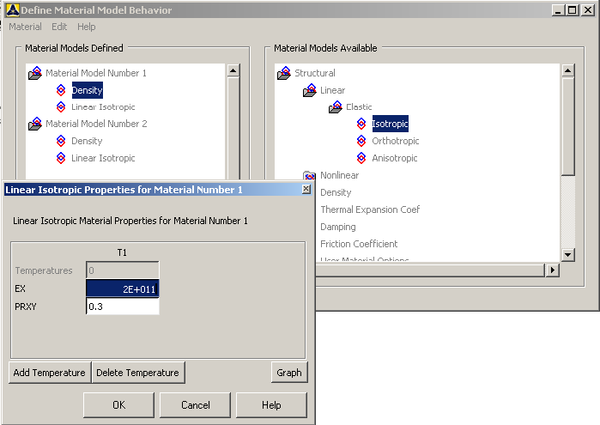This screenshot has width=600, height=425.
Task: Click the Orthotropic material icon
Action: pyautogui.click(x=362, y=141)
